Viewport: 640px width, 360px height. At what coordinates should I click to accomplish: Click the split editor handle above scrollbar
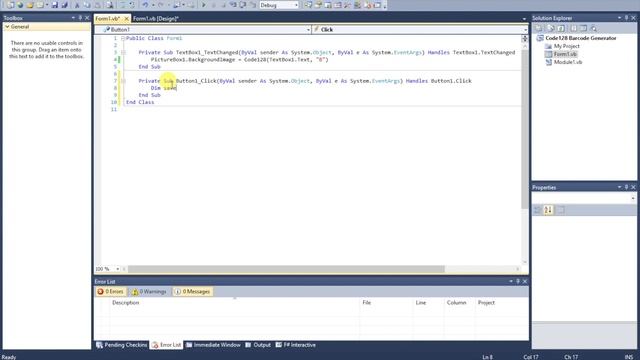point(525,38)
